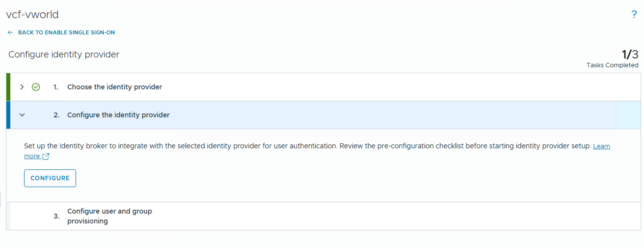Go back to Enable Single Sign-On

66,32
